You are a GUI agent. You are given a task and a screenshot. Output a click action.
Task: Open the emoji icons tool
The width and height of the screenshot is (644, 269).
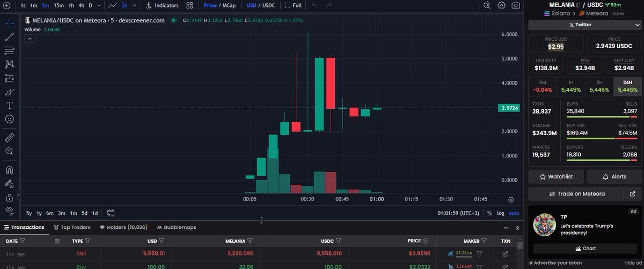click(x=9, y=119)
